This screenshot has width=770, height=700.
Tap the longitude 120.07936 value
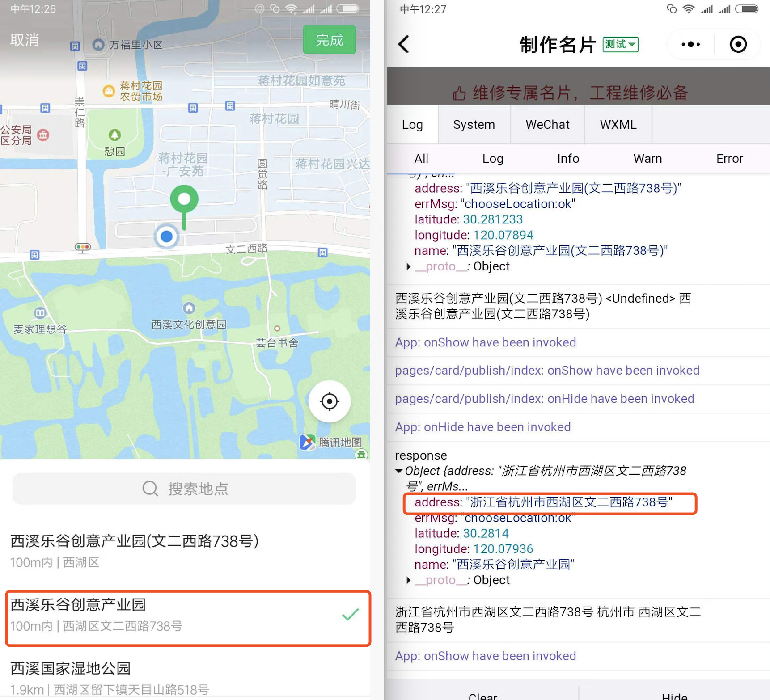click(503, 549)
